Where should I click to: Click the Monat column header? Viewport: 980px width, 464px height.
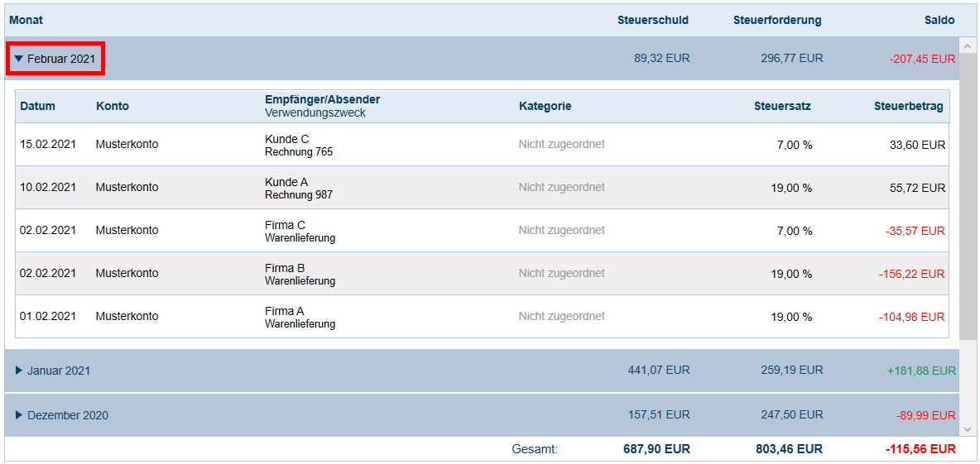pyautogui.click(x=26, y=20)
